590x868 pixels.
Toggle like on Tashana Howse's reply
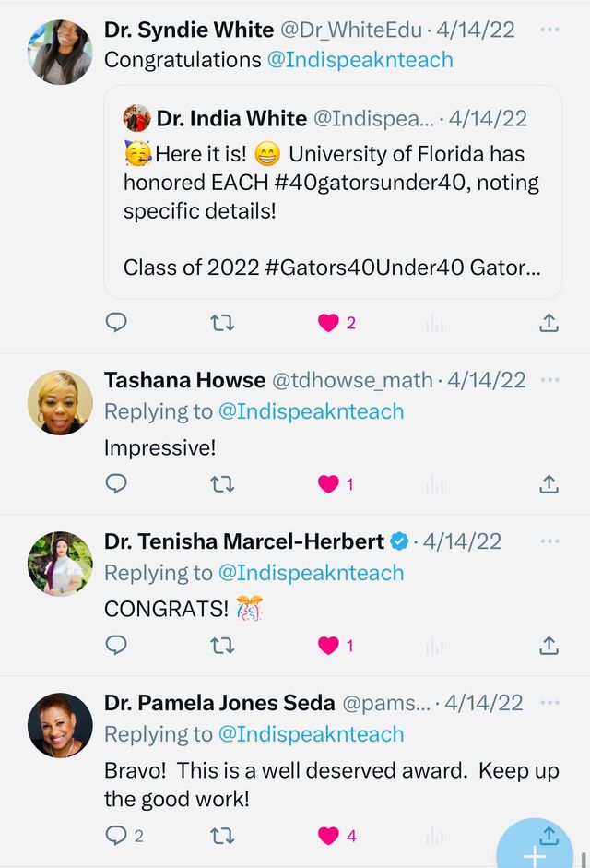coord(329,484)
